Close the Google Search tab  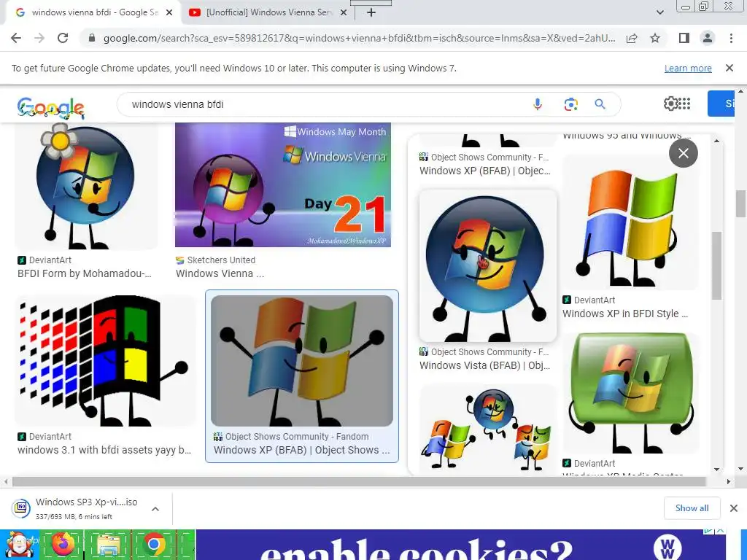(x=169, y=13)
